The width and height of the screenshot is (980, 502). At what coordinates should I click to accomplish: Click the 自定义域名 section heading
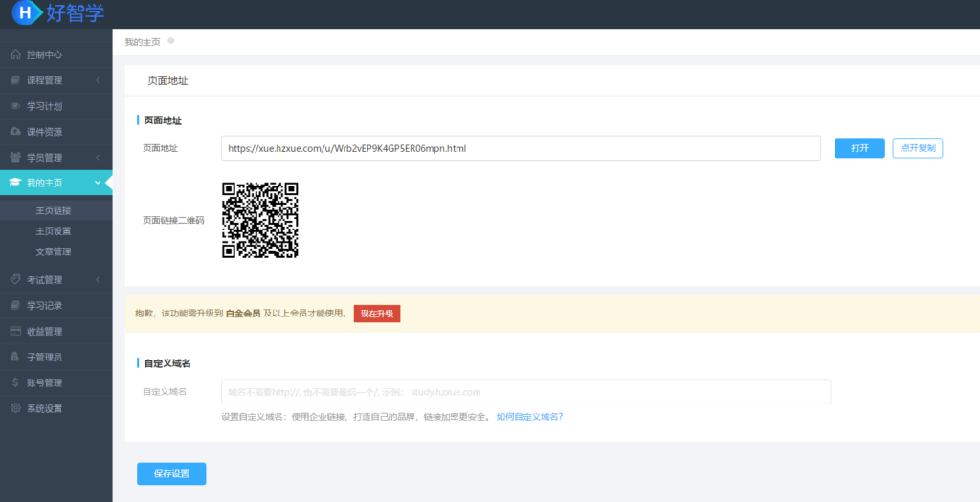[x=167, y=362]
